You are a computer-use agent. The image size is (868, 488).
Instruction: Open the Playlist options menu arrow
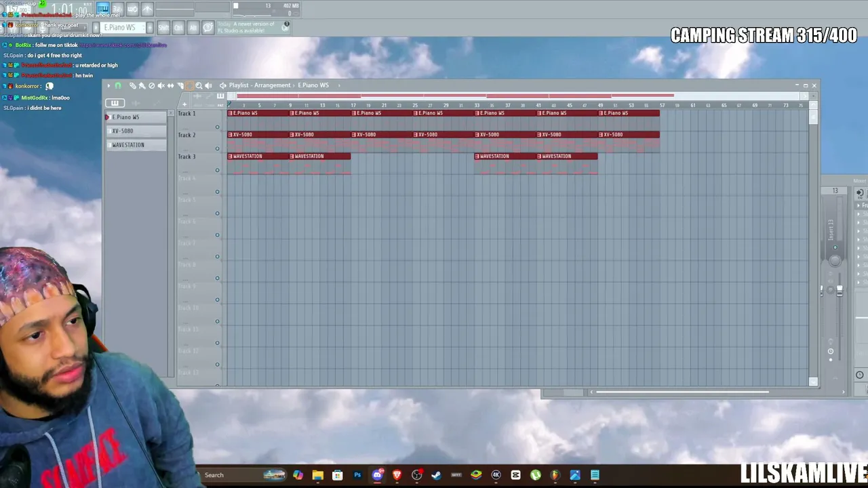(x=108, y=85)
